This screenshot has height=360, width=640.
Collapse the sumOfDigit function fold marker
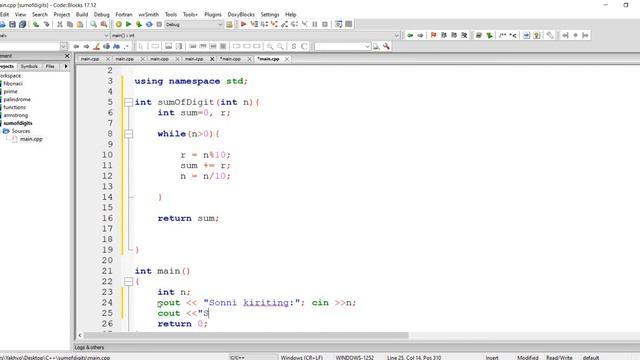pos(129,102)
